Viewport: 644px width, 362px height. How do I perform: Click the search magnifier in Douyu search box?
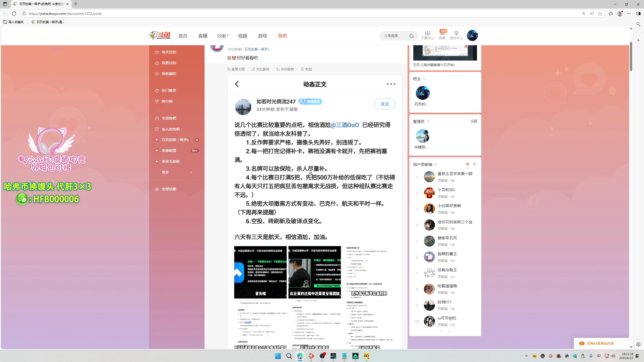(412, 36)
